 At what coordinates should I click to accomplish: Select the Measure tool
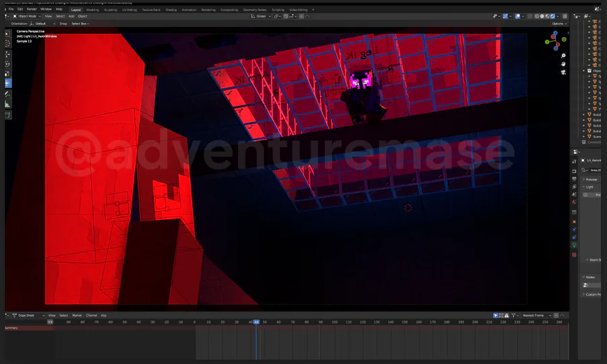[x=7, y=104]
